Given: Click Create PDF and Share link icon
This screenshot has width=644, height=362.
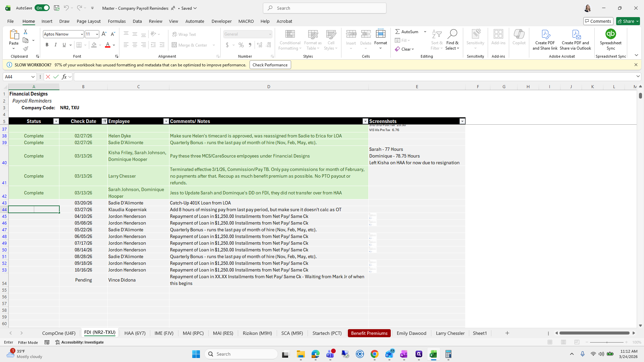Looking at the screenshot, I should pos(545,34).
